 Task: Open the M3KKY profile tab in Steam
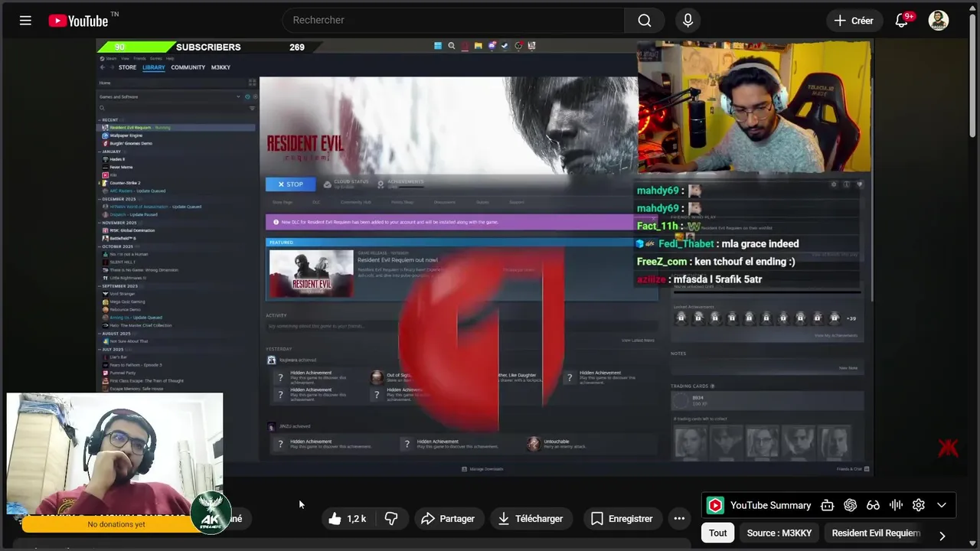tap(220, 67)
